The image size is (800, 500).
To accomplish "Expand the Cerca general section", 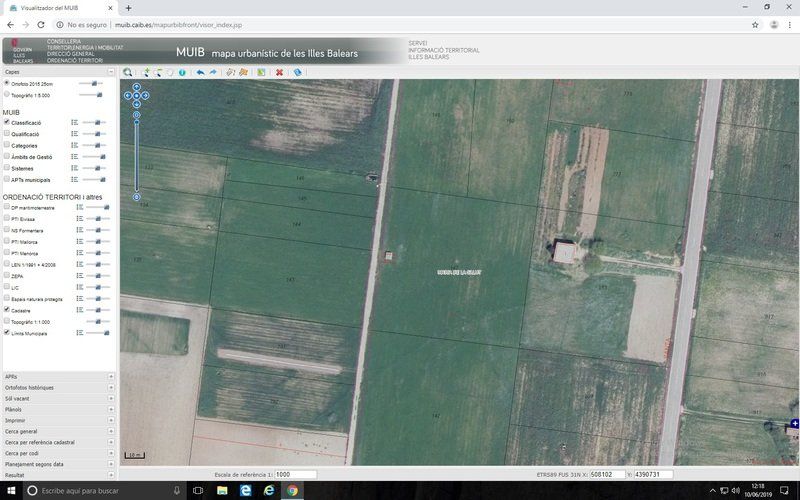I will (57, 431).
